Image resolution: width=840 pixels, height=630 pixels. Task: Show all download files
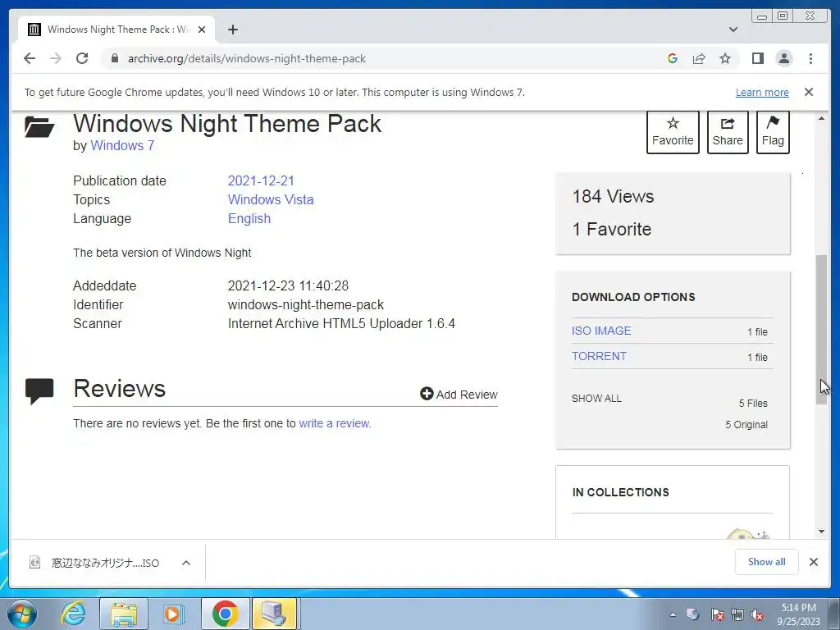pos(596,399)
